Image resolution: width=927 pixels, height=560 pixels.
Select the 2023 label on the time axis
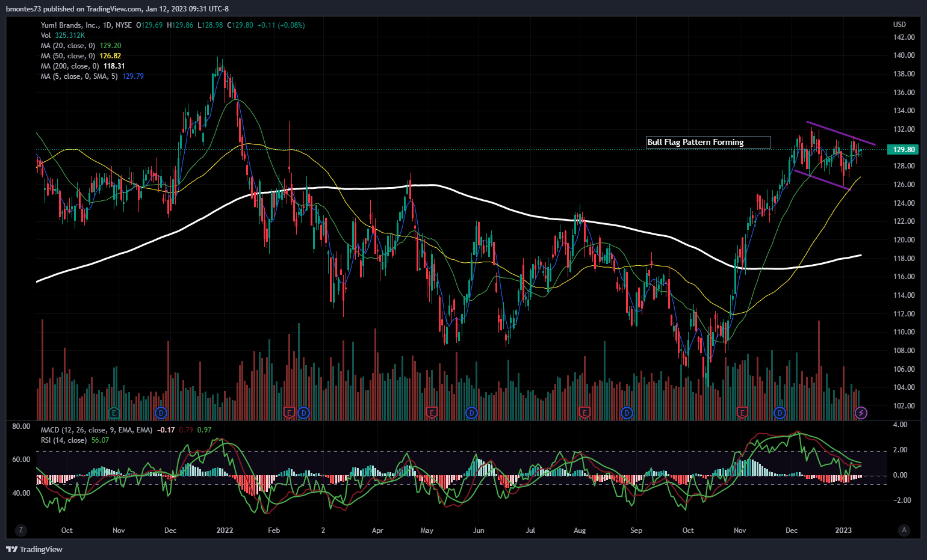(x=844, y=531)
